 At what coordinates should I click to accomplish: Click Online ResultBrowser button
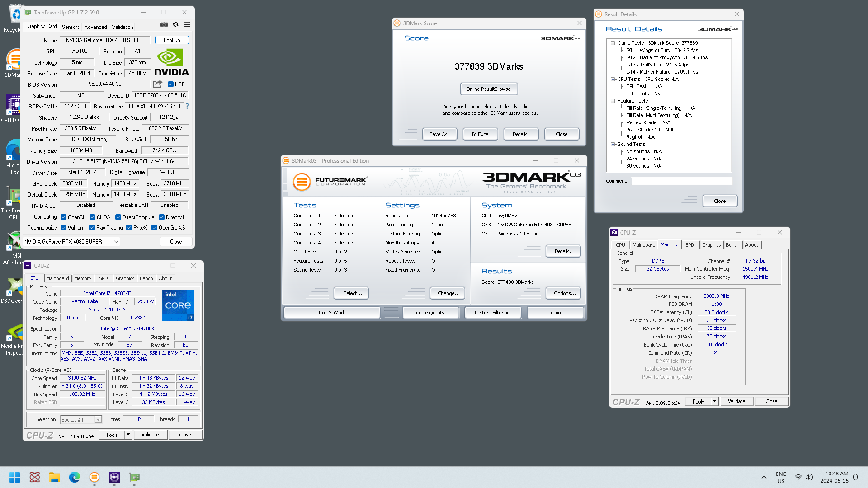[x=489, y=89]
